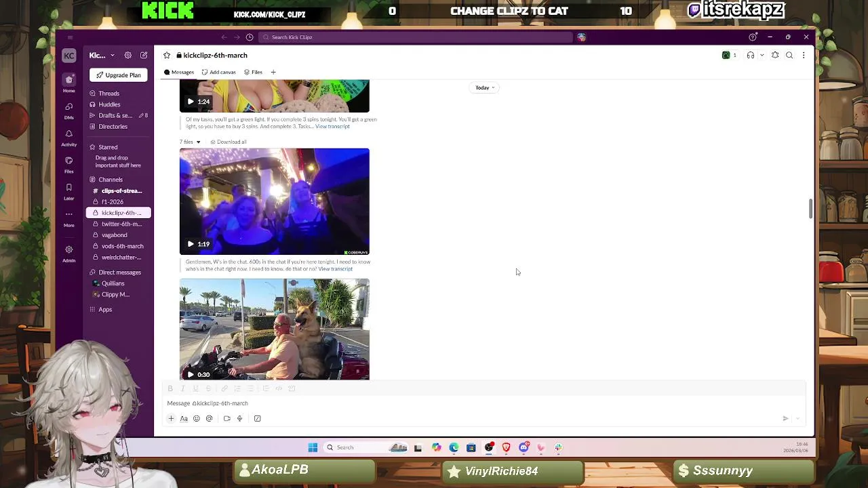
Task: Open the Activity bell in left rail
Action: (x=68, y=138)
